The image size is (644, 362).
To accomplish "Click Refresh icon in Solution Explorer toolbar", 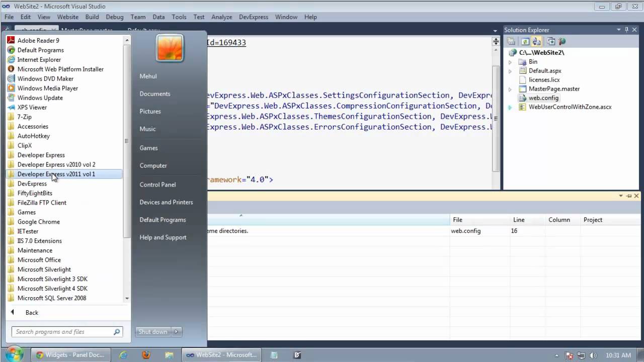I will point(525,42).
